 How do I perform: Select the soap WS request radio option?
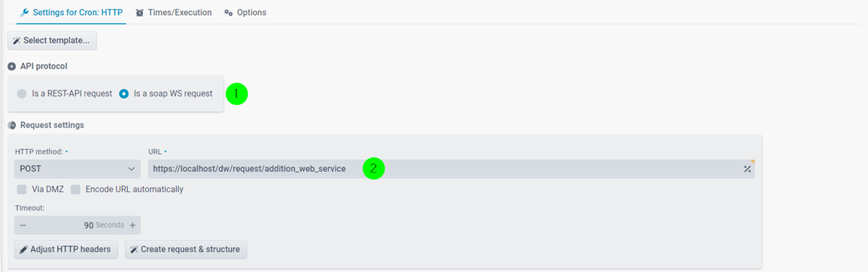[124, 93]
